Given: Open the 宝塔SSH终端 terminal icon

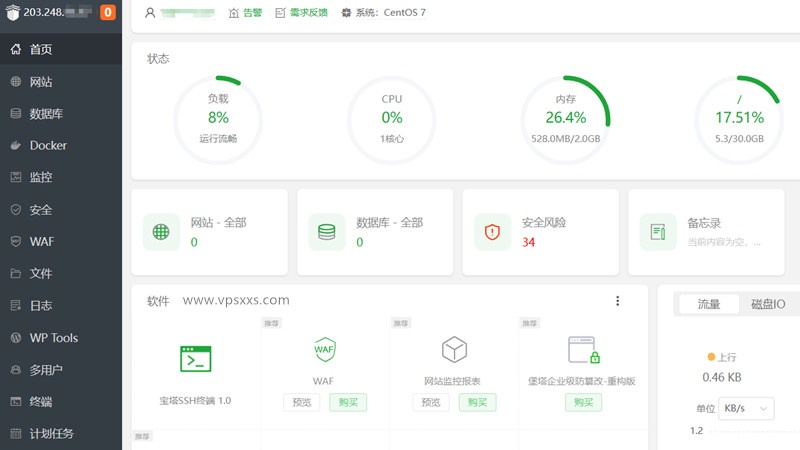Looking at the screenshot, I should (195, 359).
